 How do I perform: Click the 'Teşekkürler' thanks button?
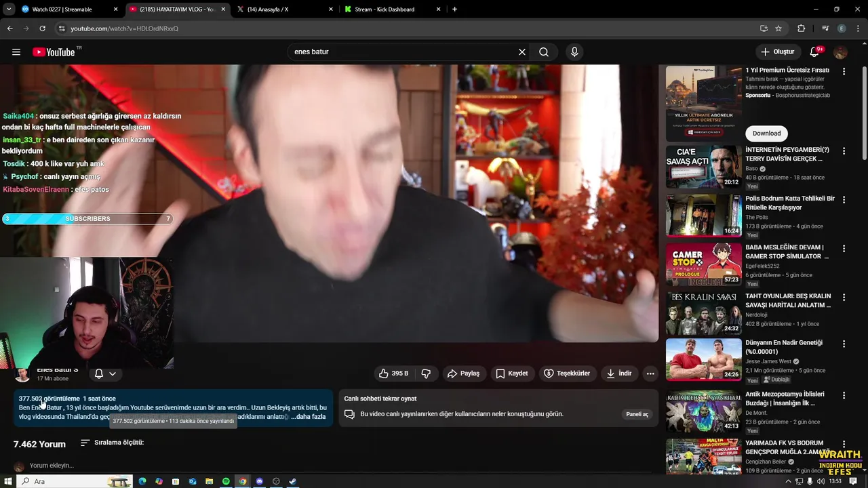[567, 373]
